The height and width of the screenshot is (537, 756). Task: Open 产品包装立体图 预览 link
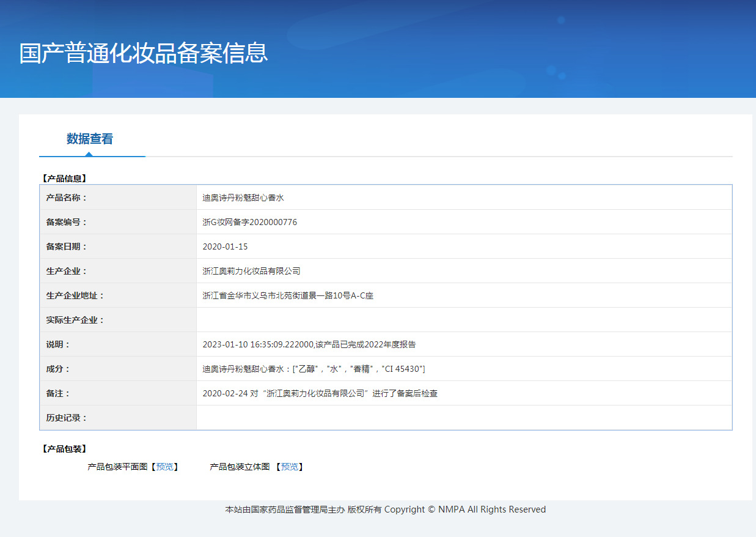tap(289, 467)
